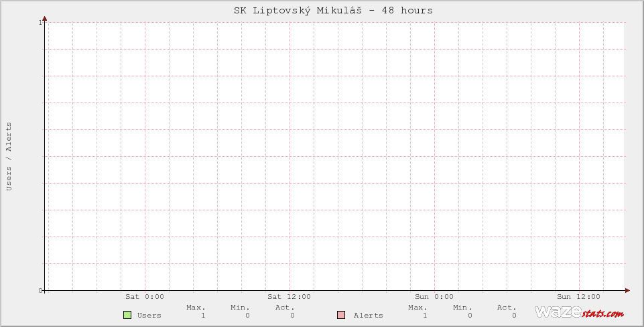Screen dimensions: 644x327
Task: Click the '0' tick label at the Y axis origin
Action: (x=41, y=291)
